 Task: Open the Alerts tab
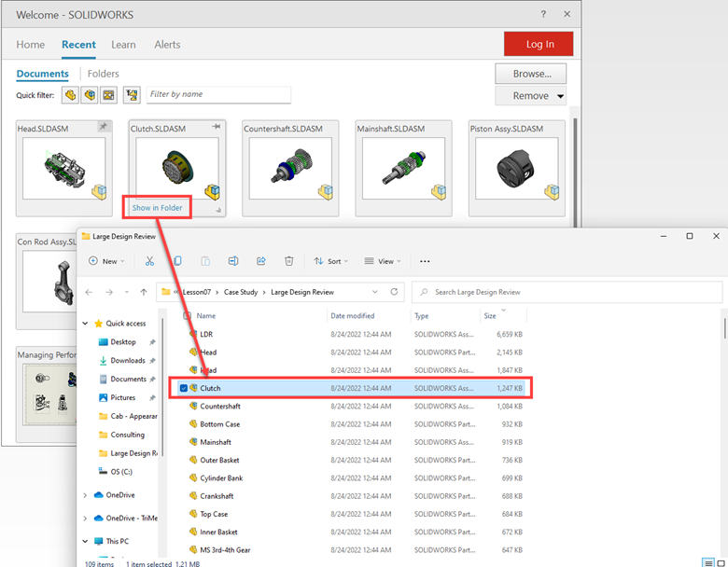coord(167,45)
